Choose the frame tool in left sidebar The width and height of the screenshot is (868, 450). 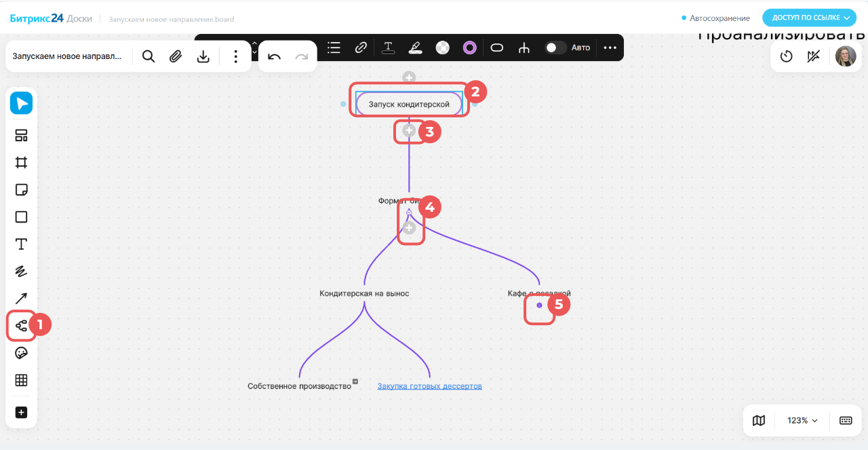tap(21, 162)
